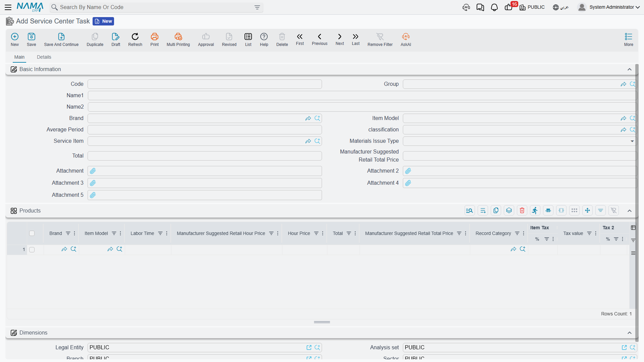Open Labor Time column options menu
644x362 pixels.
tap(167, 233)
